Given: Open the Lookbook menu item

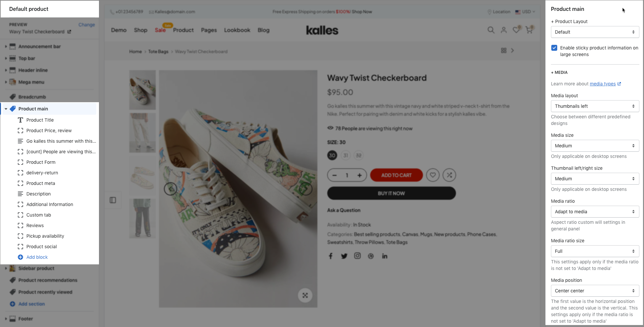Looking at the screenshot, I should tap(237, 30).
